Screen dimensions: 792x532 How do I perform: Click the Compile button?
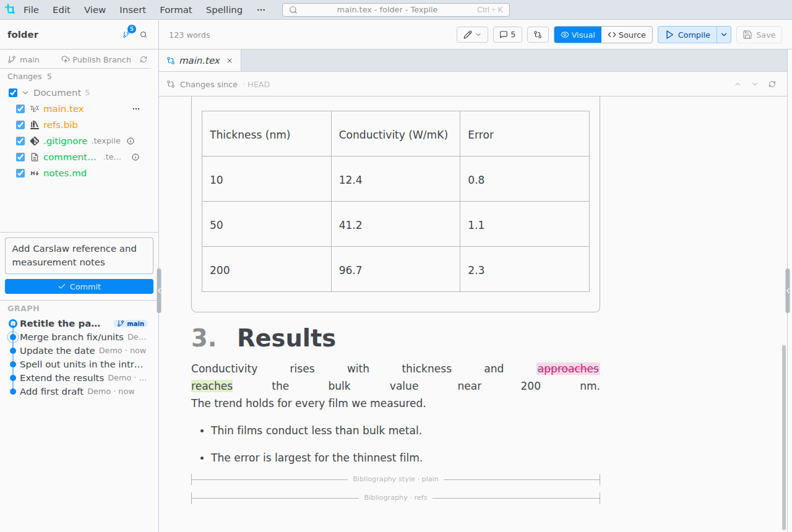[687, 35]
